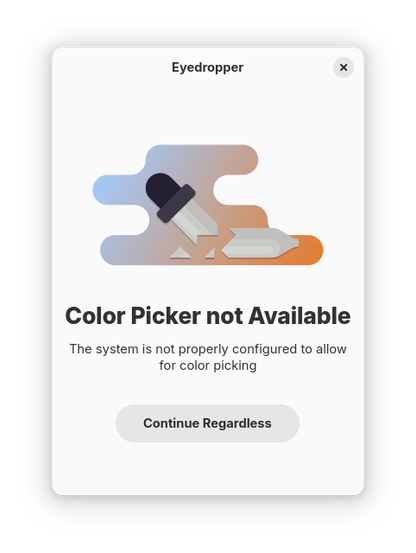Screen dimensions: 416x553
Task: Click the small triangular glass shards
Action: [192, 253]
